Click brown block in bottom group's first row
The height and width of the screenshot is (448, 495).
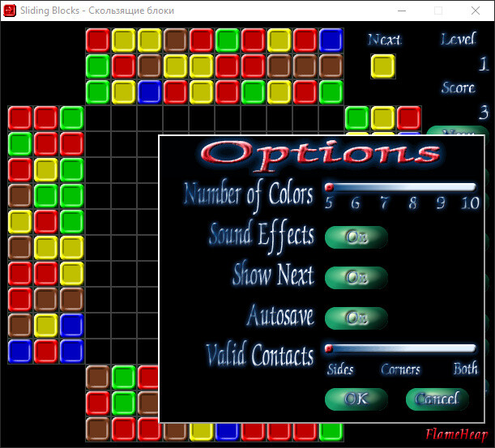(x=97, y=378)
